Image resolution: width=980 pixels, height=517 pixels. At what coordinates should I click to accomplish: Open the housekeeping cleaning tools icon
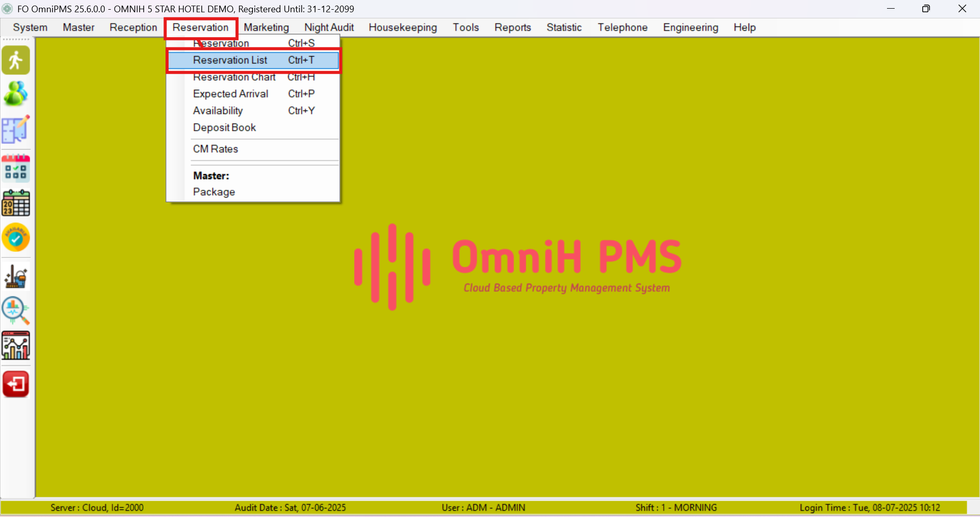(16, 276)
